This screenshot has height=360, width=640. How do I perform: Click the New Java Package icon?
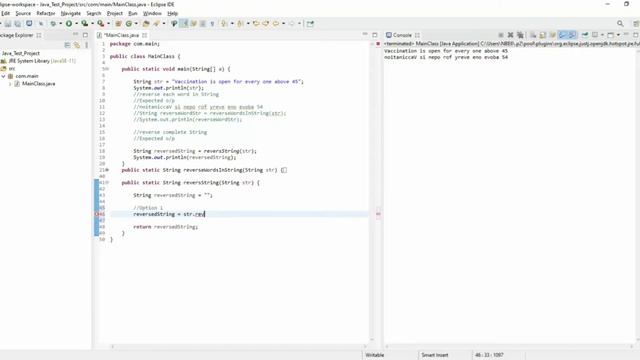click(x=118, y=24)
